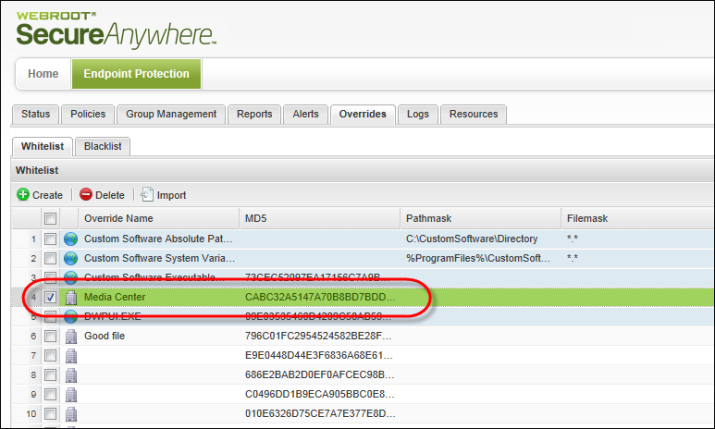This screenshot has height=429, width=715.
Task: Click MD5 value CABC32A5147A70B8BD7BDD...
Action: (320, 297)
